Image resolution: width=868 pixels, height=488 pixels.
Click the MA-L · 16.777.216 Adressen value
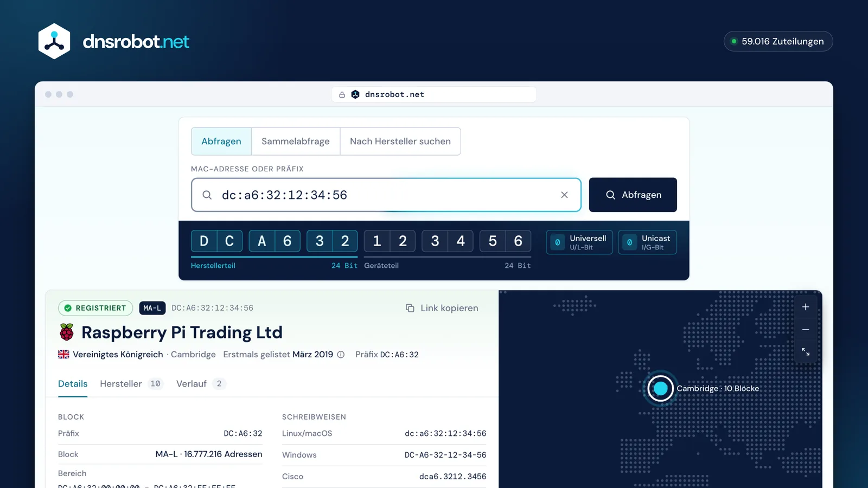point(209,454)
